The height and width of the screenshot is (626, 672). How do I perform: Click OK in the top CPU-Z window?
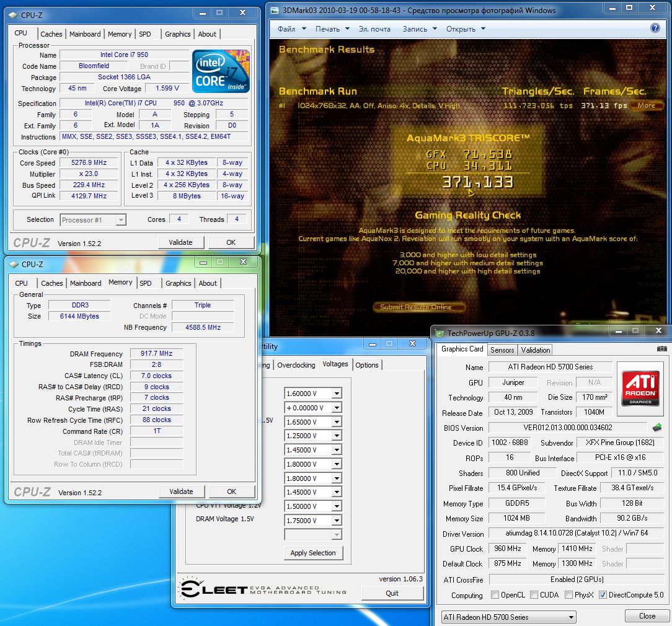tap(231, 242)
